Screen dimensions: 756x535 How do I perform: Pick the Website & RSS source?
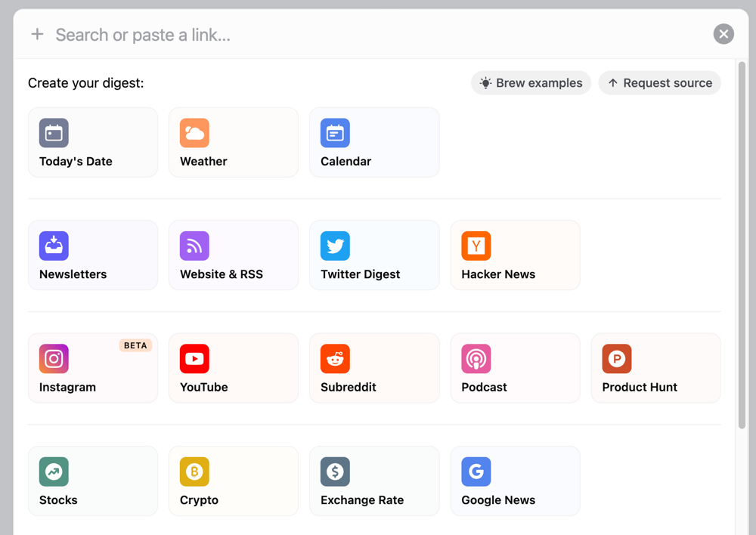pyautogui.click(x=234, y=255)
